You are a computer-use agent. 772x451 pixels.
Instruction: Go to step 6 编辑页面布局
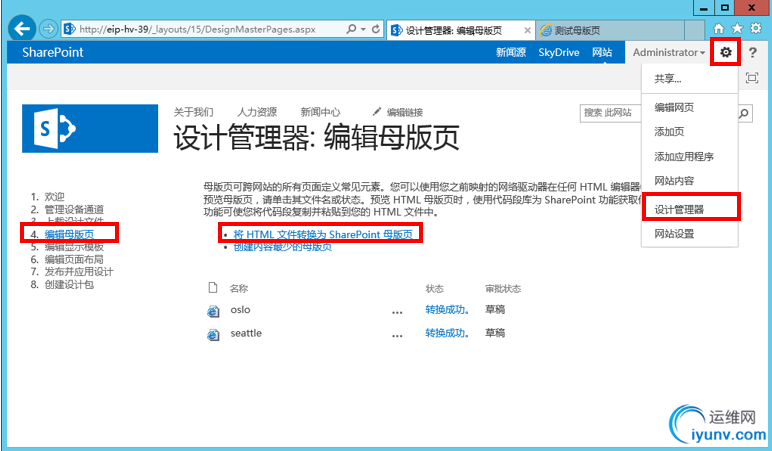click(x=74, y=259)
